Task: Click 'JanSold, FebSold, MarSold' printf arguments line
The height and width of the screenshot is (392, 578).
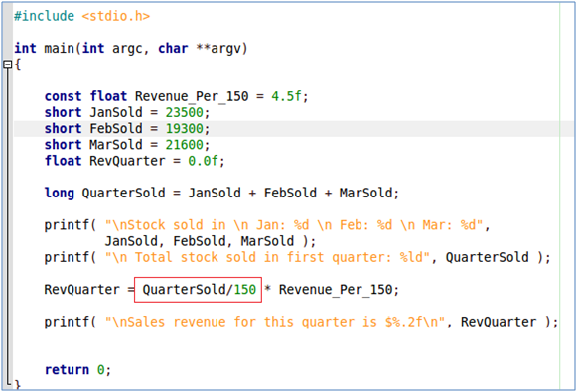Action: 200,241
